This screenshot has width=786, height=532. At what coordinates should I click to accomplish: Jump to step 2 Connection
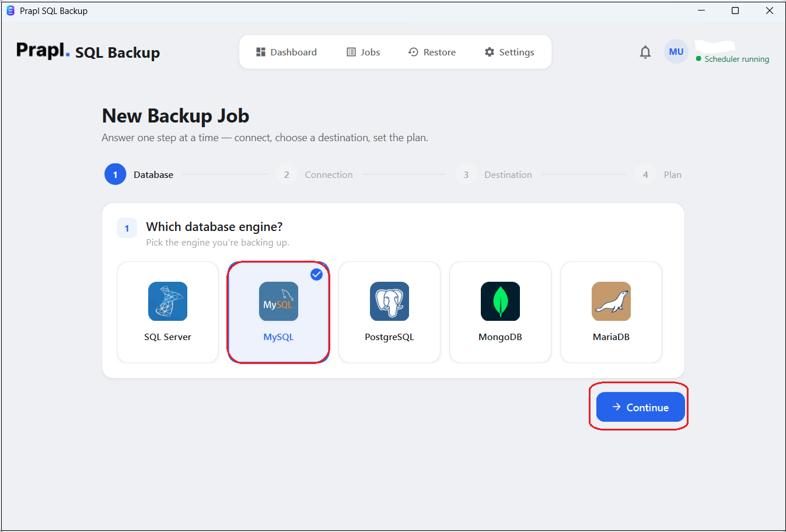tap(314, 174)
